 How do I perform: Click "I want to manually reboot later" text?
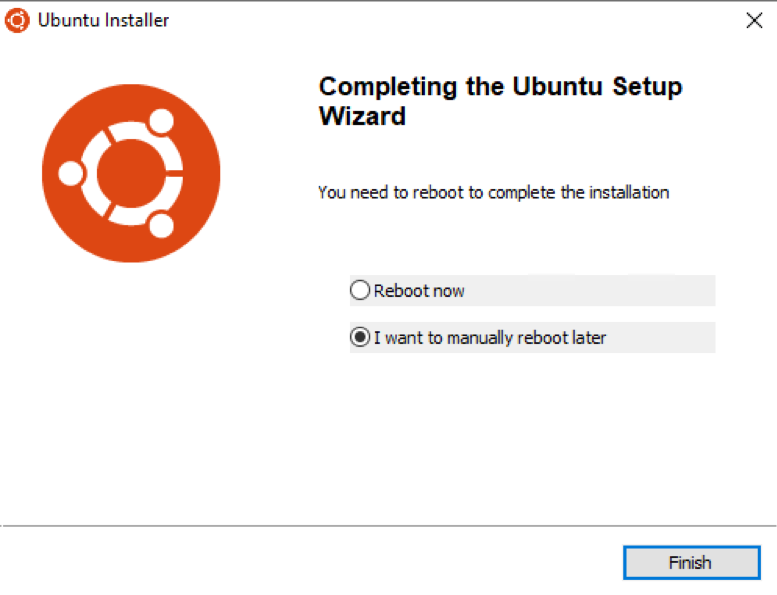click(490, 338)
